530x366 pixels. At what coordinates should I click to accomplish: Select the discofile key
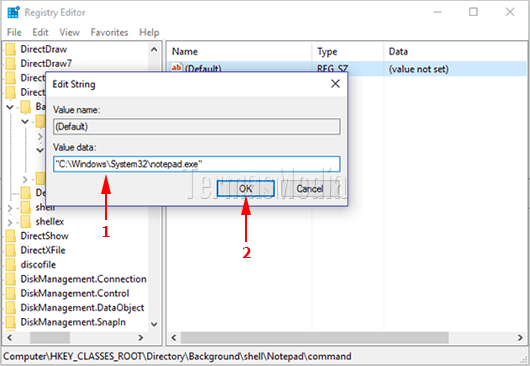pos(38,265)
